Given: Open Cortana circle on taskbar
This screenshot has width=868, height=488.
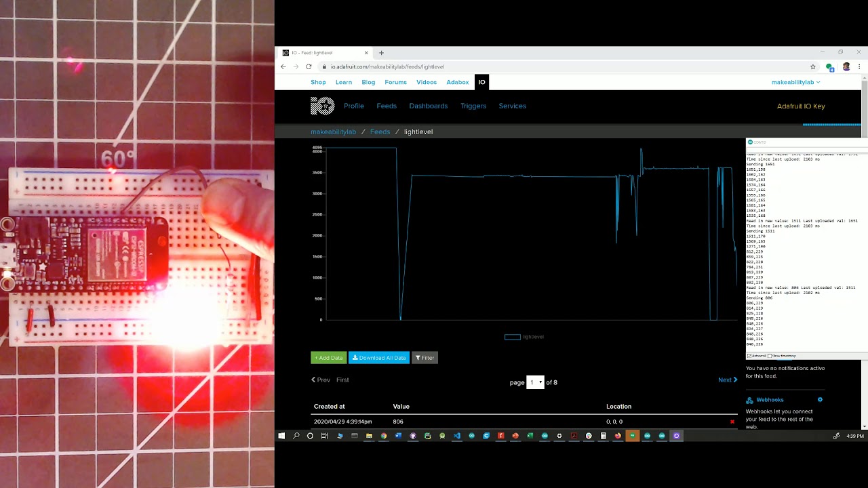Looking at the screenshot, I should (x=310, y=436).
